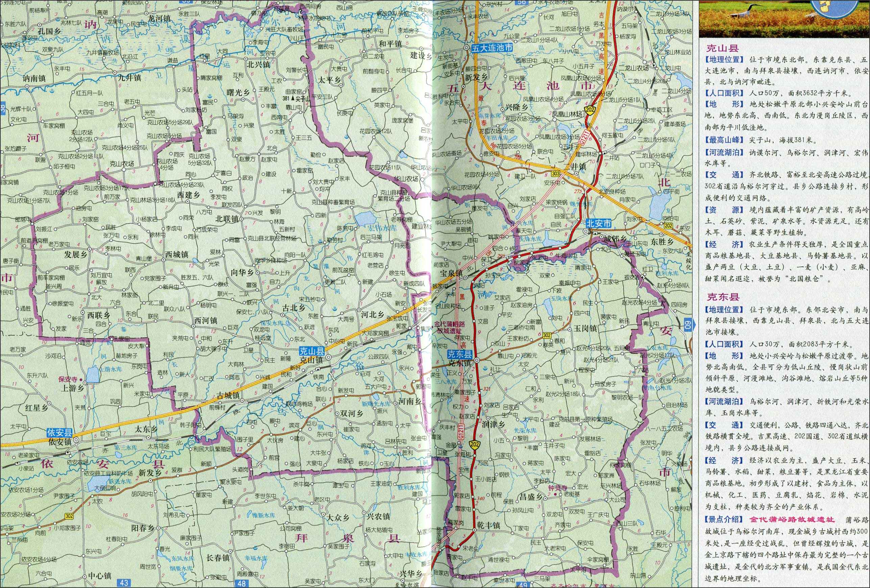Click the 九井镇 town label

129,78
